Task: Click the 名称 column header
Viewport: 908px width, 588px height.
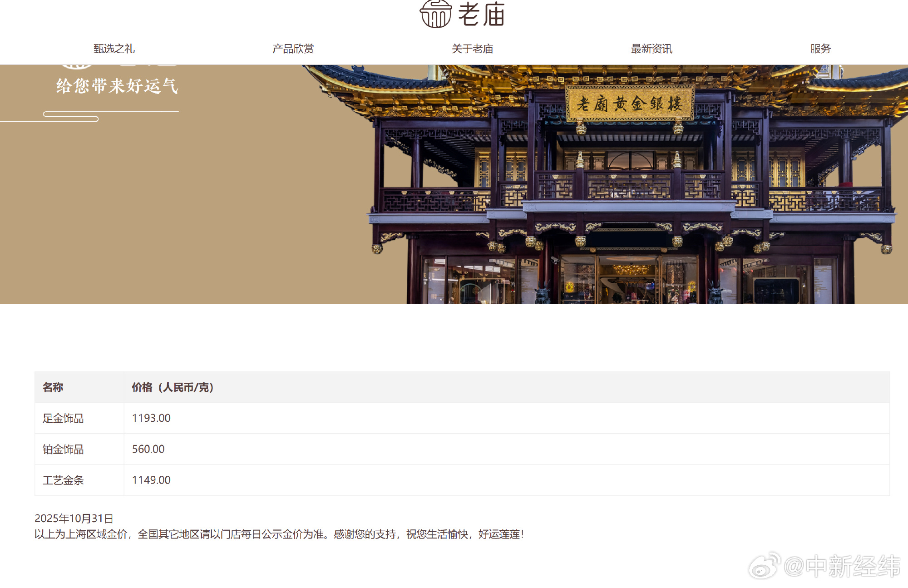Action: pyautogui.click(x=54, y=387)
